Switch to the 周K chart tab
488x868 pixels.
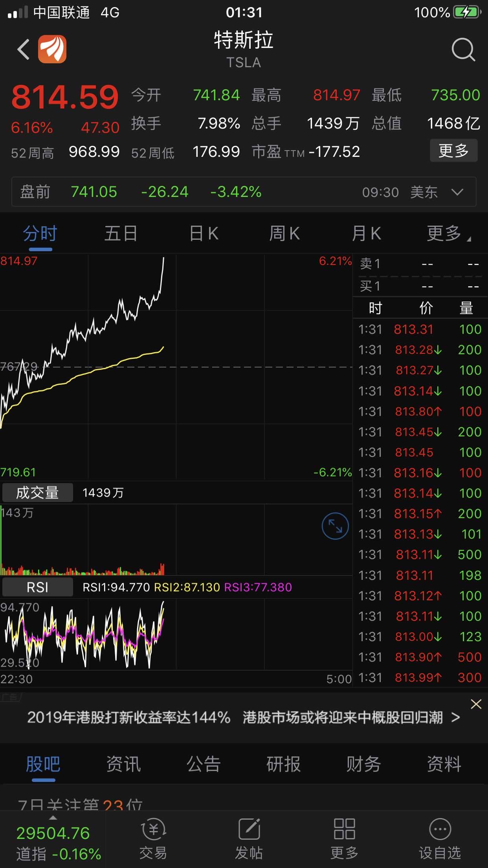(x=285, y=234)
